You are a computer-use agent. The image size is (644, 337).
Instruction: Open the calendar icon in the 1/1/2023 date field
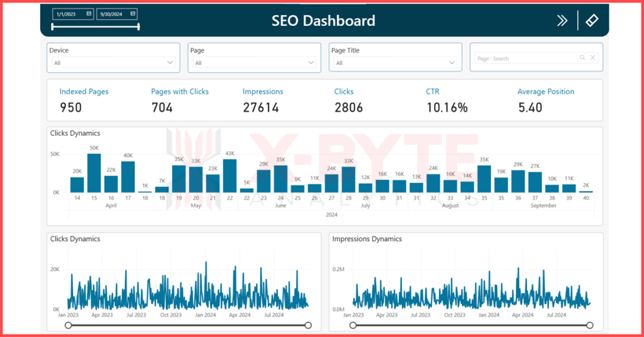(88, 14)
